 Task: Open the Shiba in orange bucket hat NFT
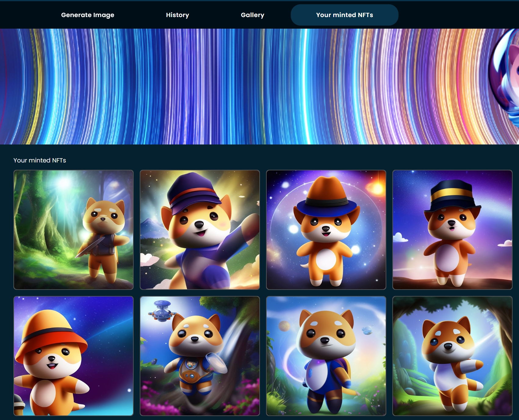click(74, 356)
